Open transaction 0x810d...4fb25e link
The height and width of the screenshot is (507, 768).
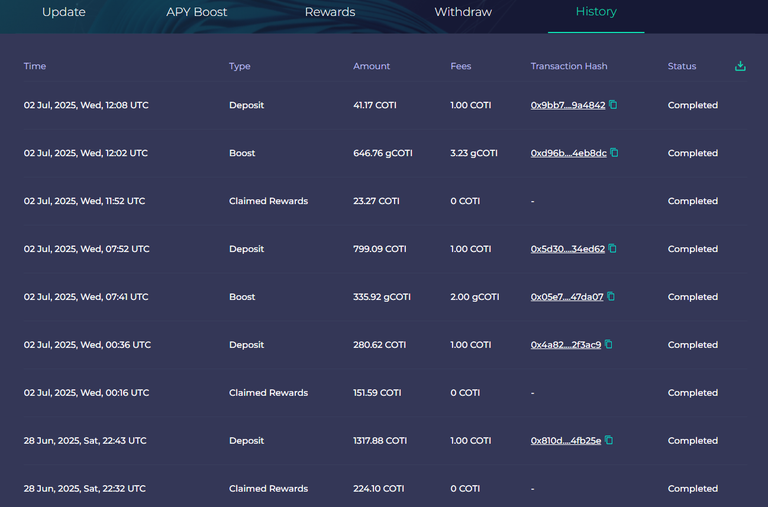coord(566,441)
